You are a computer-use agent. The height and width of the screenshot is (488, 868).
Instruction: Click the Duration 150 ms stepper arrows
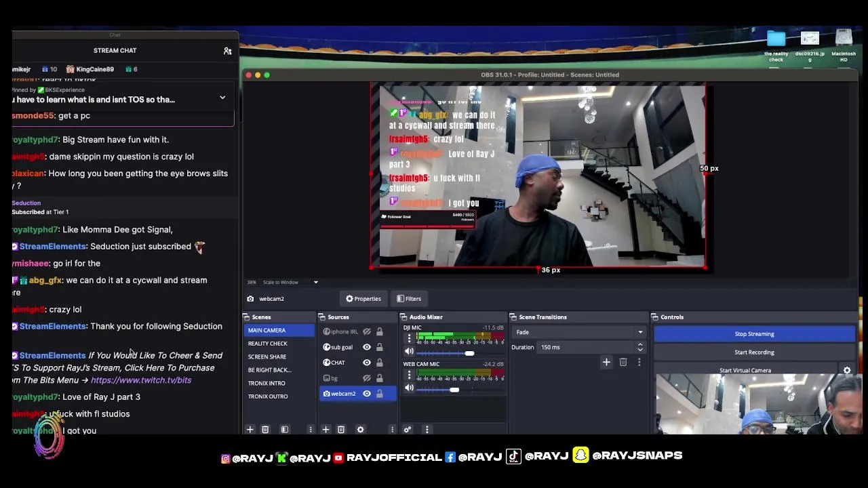(639, 347)
